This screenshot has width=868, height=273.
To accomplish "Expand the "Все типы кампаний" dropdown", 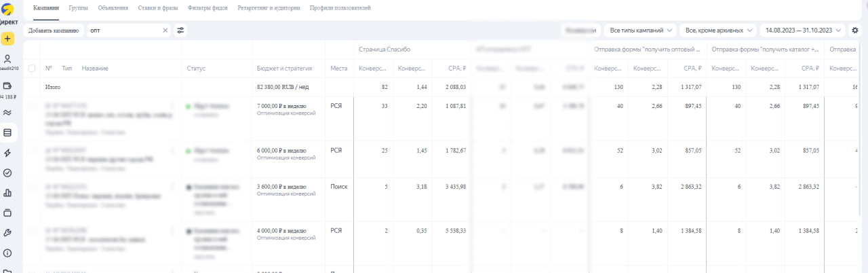I will (640, 30).
